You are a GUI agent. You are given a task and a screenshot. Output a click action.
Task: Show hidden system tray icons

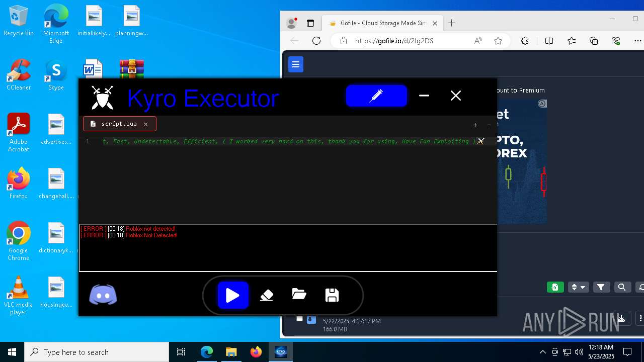coord(542,352)
